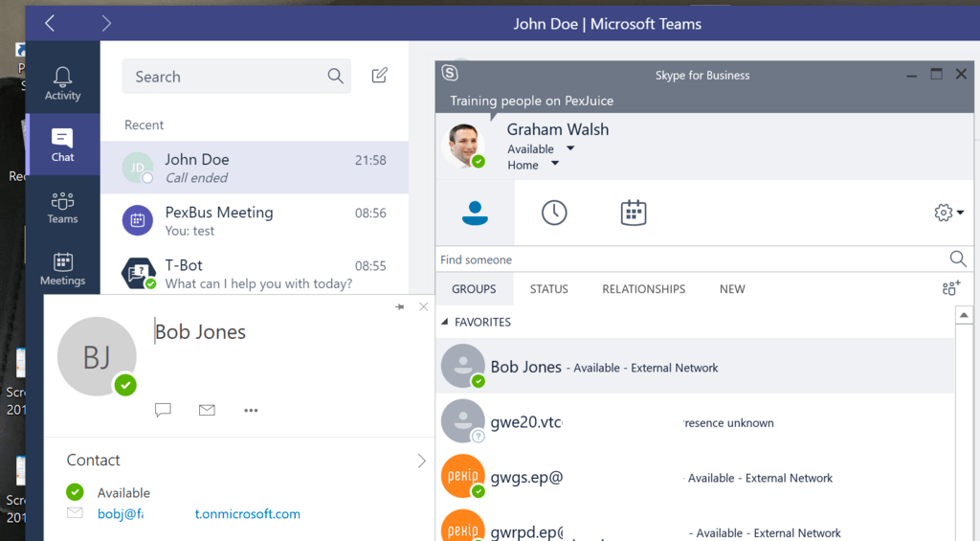Go forward using the Teams forward arrow
The image size is (980, 541).
click(x=106, y=24)
